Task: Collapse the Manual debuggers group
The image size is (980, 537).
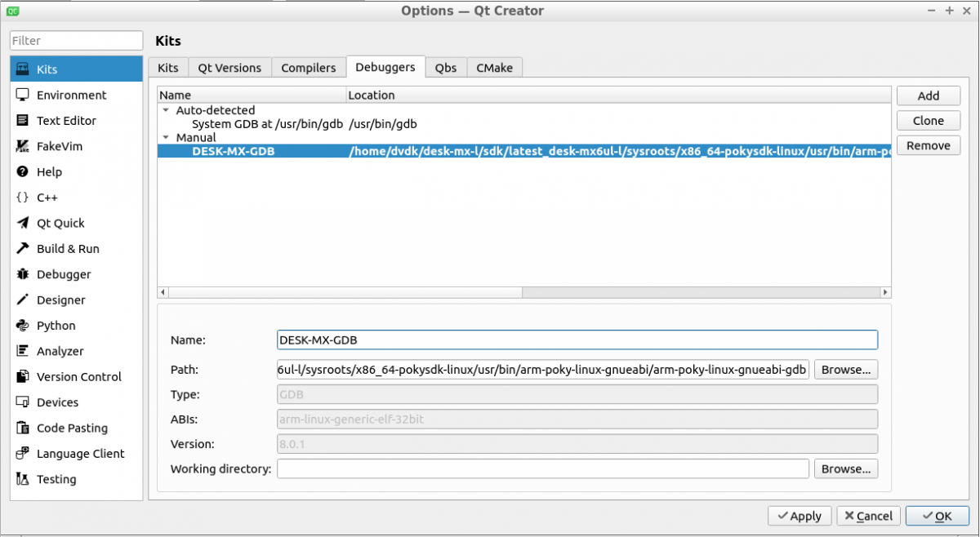Action: pos(167,138)
